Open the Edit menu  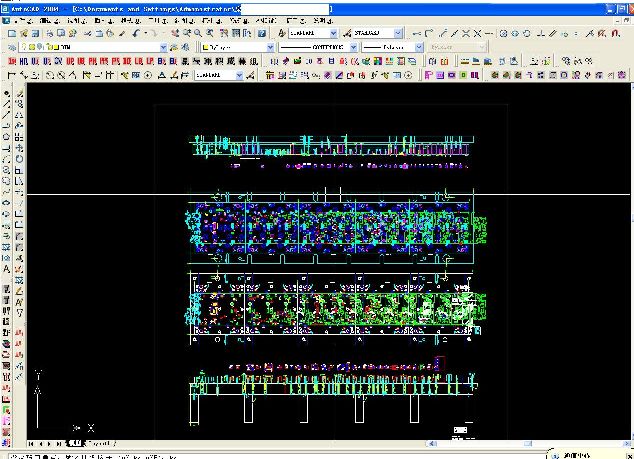(50, 20)
